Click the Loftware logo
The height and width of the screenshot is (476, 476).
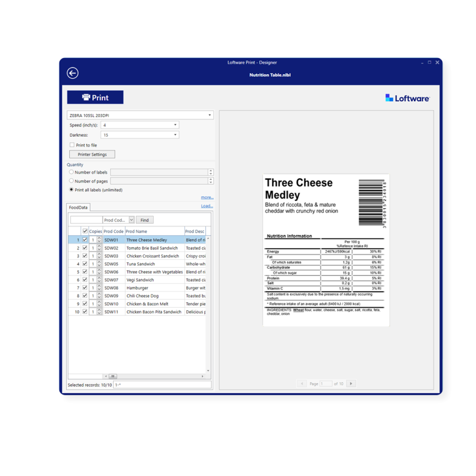(407, 98)
